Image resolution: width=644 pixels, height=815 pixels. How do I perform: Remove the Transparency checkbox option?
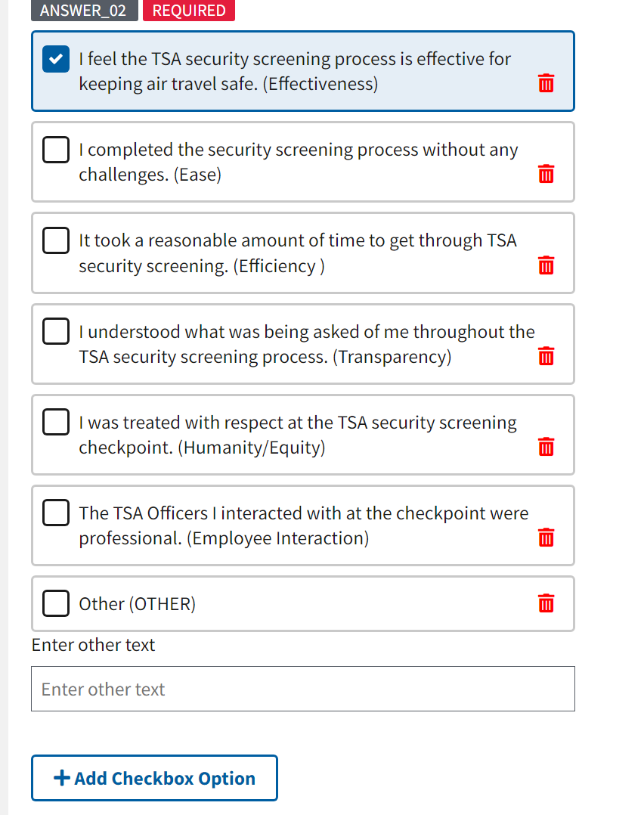[546, 356]
